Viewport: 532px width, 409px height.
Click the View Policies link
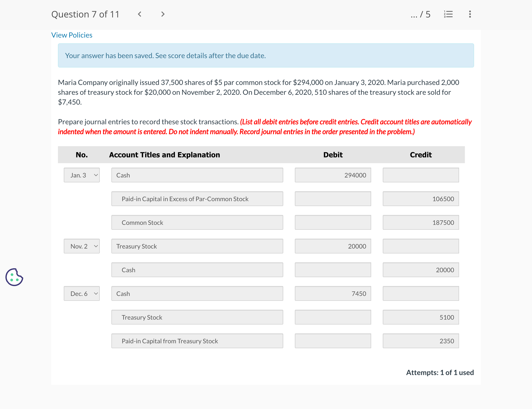tap(72, 35)
